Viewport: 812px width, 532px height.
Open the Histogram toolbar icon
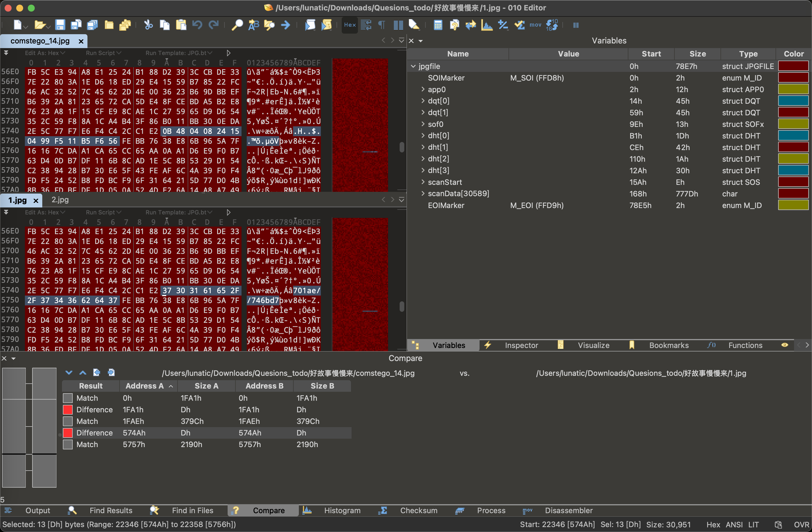[x=487, y=25]
